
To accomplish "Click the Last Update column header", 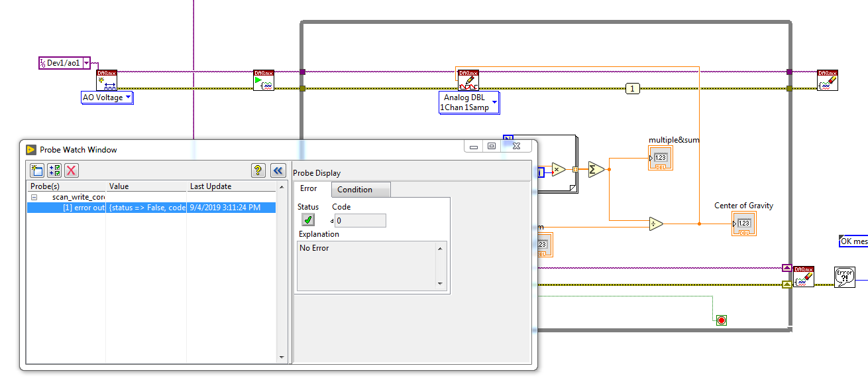I will pos(231,186).
